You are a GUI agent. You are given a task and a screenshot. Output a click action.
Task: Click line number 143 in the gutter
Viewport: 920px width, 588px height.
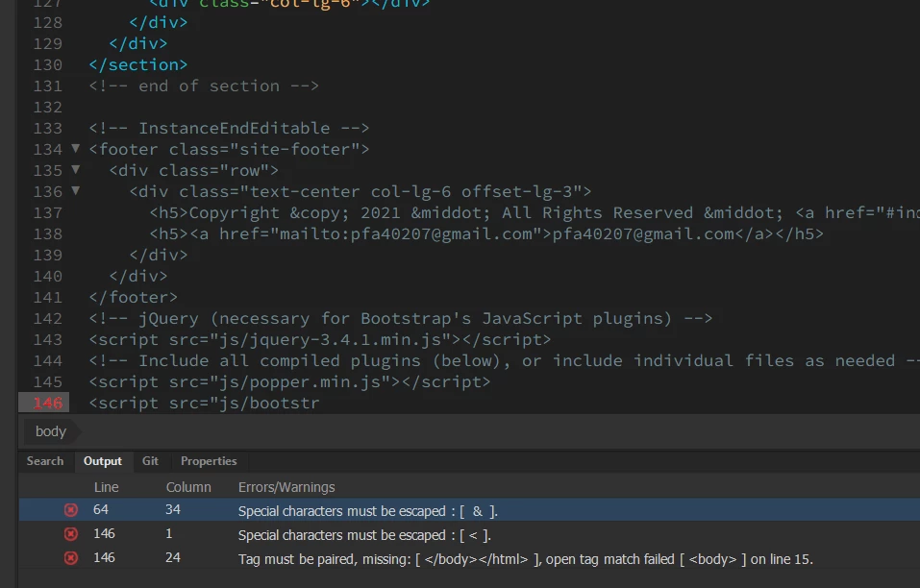[47, 340]
